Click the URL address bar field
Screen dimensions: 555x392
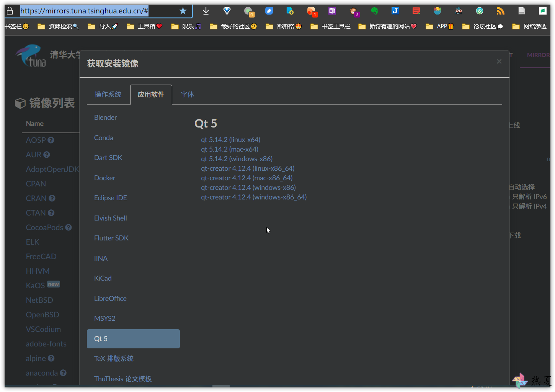point(98,11)
